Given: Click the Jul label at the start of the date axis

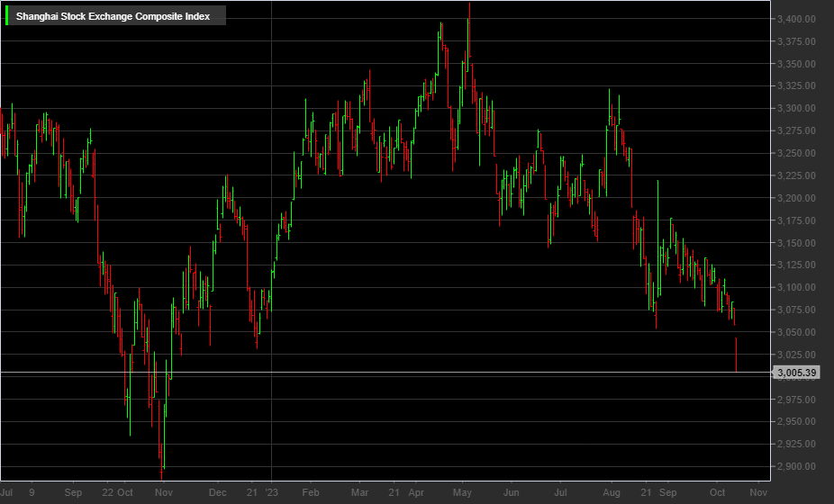Looking at the screenshot, I should (x=6, y=492).
